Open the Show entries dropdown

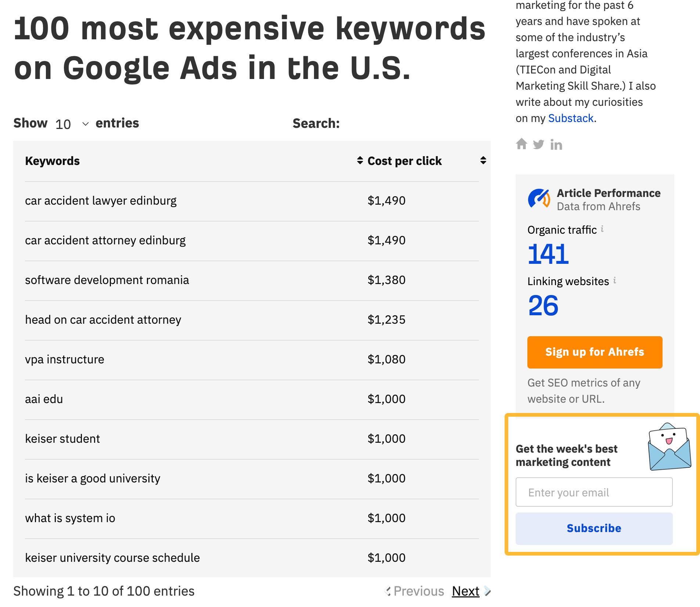pos(72,124)
